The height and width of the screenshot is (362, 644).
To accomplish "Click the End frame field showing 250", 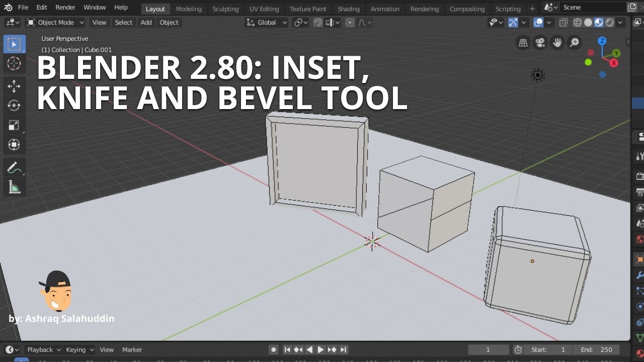I will tap(597, 349).
